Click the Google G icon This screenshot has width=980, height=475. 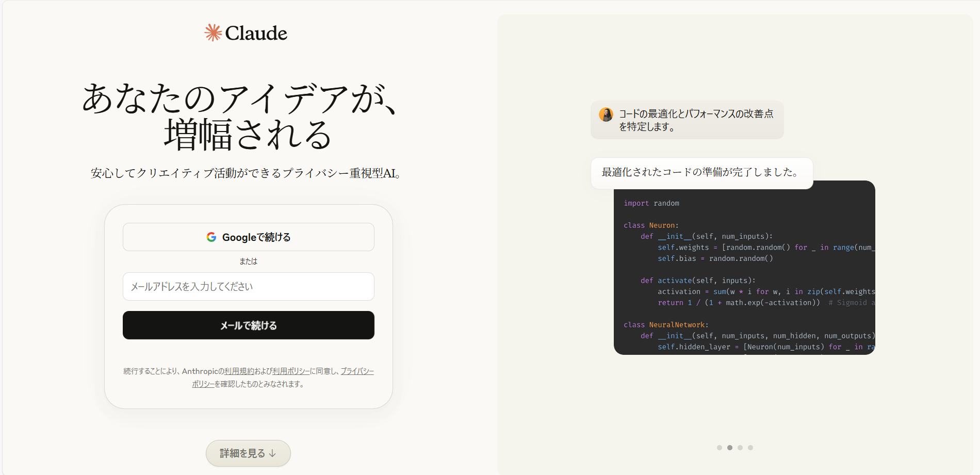tap(211, 237)
